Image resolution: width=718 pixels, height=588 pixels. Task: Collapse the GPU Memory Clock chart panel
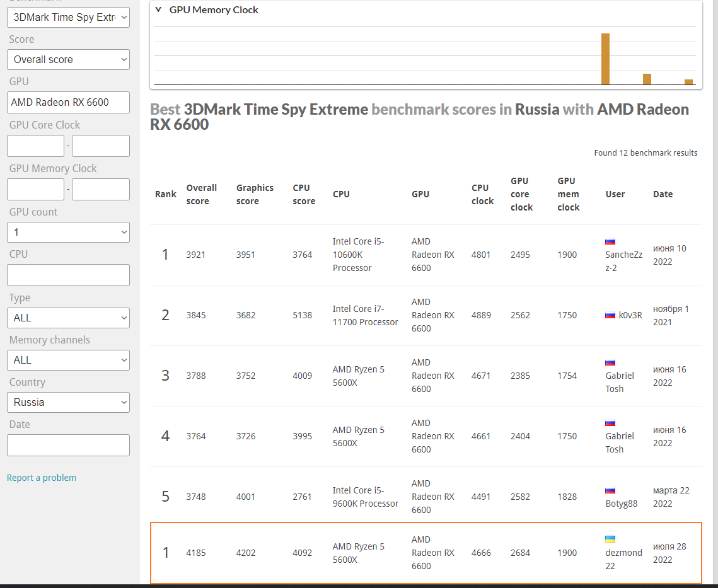(x=159, y=10)
